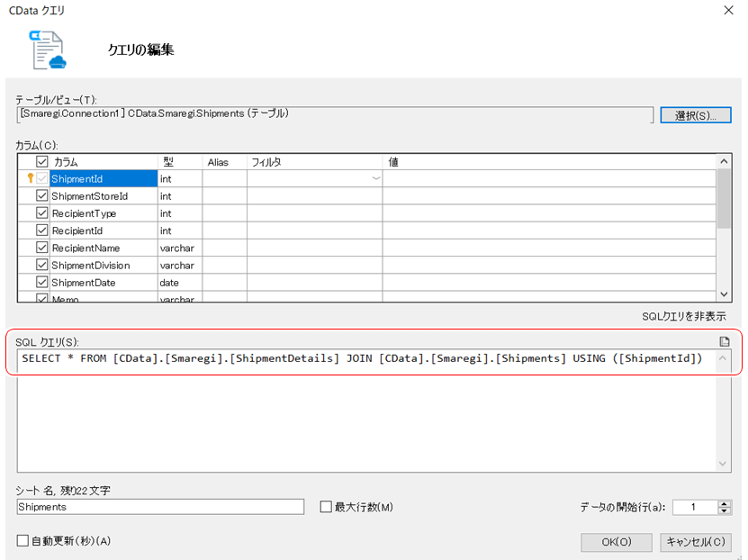This screenshot has height=560, width=748.
Task: Click the SQLクエリを非表示 link
Action: (x=683, y=316)
